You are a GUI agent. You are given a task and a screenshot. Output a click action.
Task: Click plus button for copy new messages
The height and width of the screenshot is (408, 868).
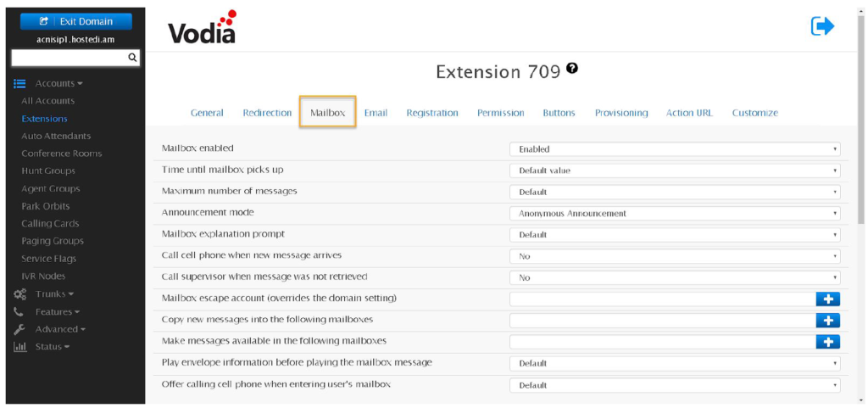tap(827, 320)
